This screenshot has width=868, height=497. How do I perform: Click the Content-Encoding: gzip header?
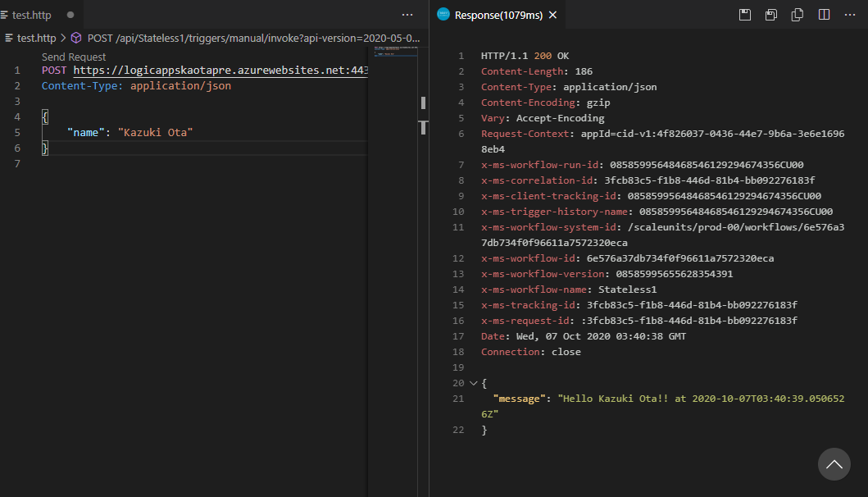click(545, 103)
